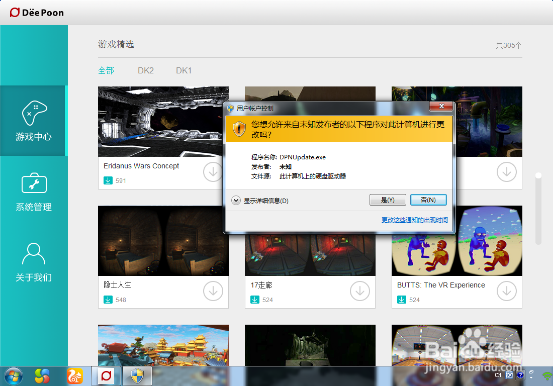Click the network signal tray icon

pos(547,375)
